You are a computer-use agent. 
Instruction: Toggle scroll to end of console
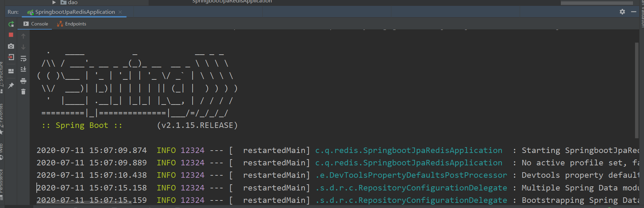(x=23, y=69)
